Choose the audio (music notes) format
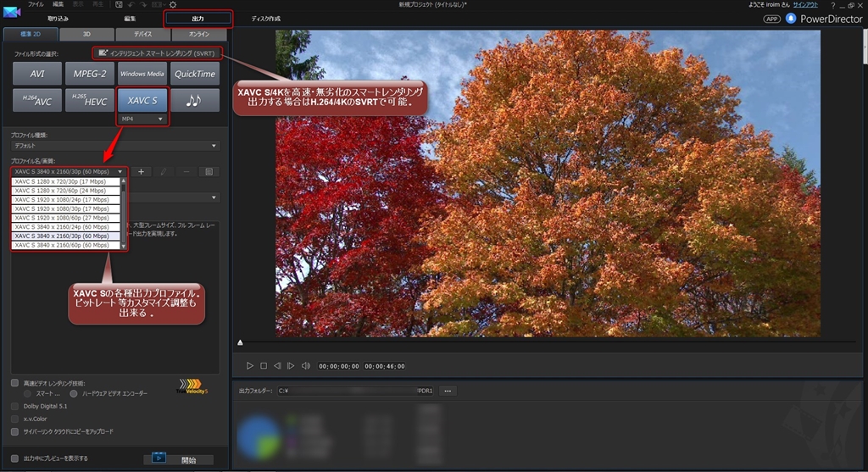Image resolution: width=868 pixels, height=472 pixels. coord(195,101)
